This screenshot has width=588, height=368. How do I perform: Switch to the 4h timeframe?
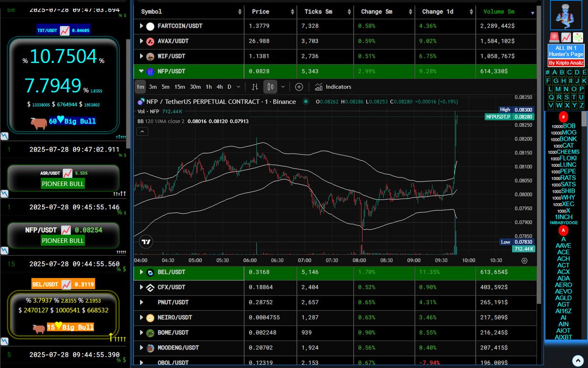pyautogui.click(x=220, y=87)
